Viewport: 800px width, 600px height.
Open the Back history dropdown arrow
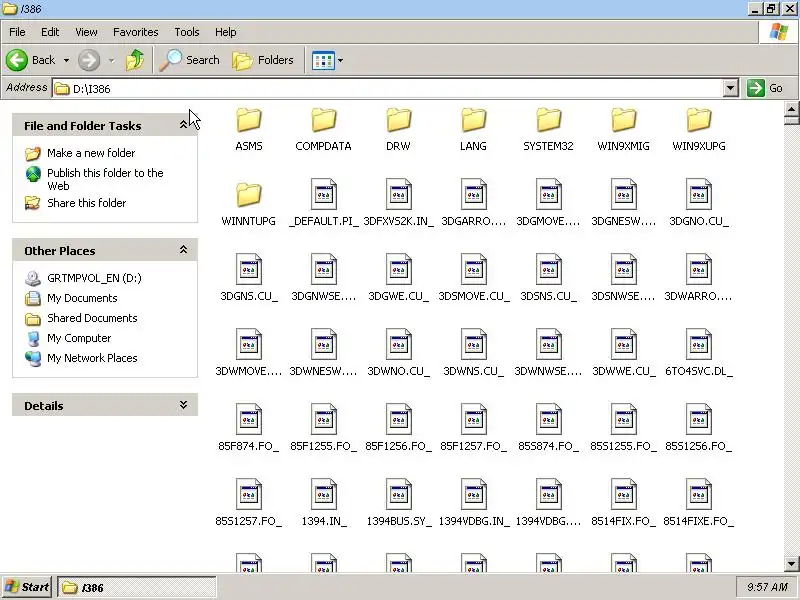[x=66, y=60]
